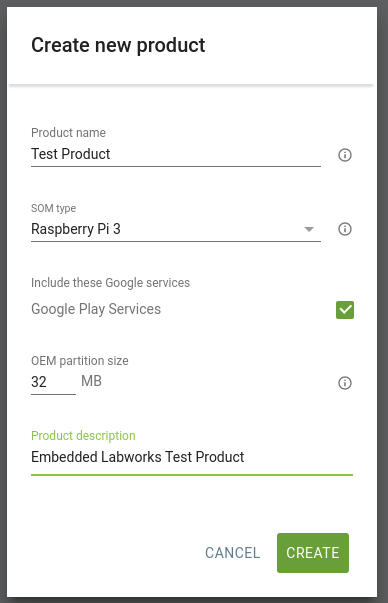Click the Create new product dialog title
388x603 pixels.
pos(118,45)
